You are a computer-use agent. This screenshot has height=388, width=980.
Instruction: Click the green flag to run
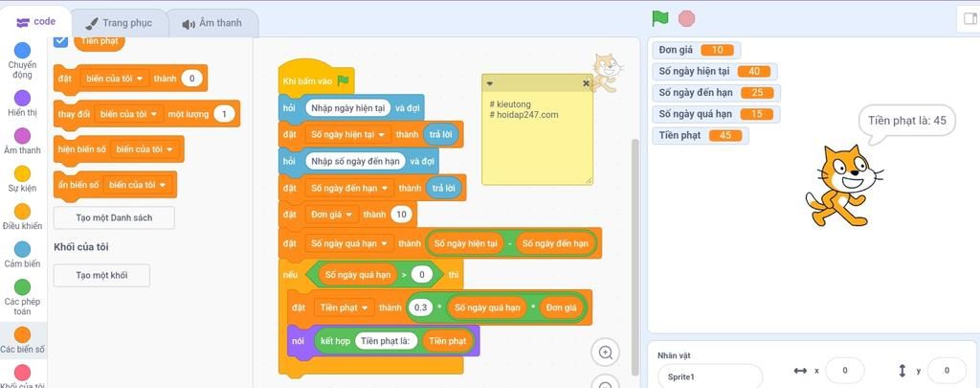pos(660,18)
